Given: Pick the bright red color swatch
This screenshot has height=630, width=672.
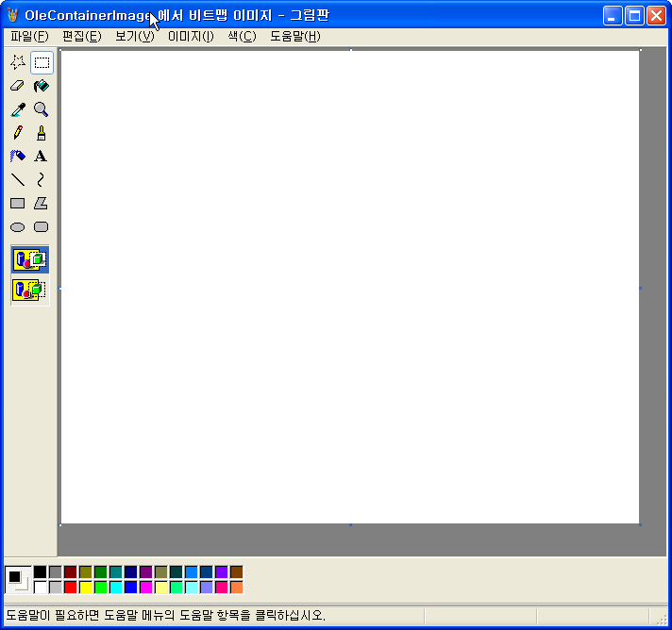Looking at the screenshot, I should [x=70, y=588].
